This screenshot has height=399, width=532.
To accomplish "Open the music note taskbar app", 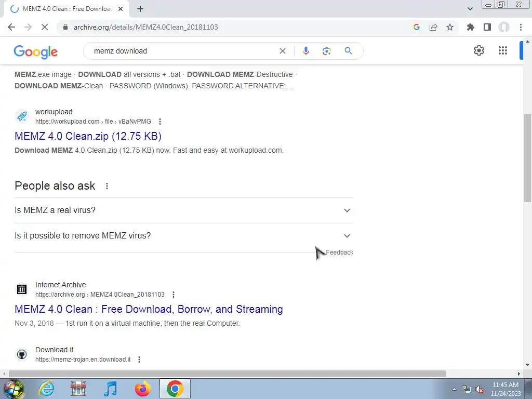I will pyautogui.click(x=110, y=389).
